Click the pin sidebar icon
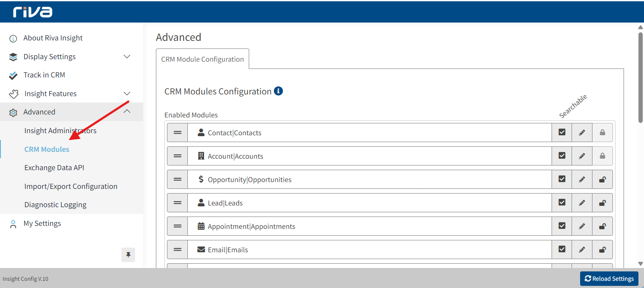This screenshot has width=644, height=288. 128,255
